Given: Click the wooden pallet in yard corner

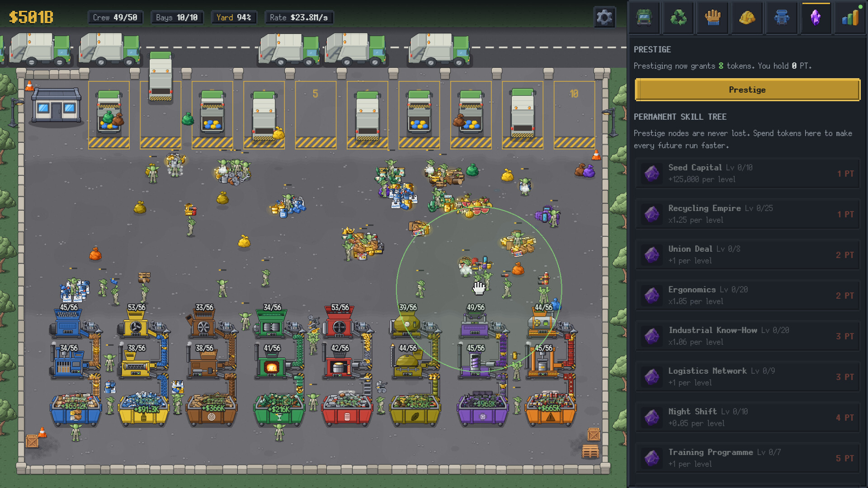Looking at the screenshot, I should [x=590, y=451].
